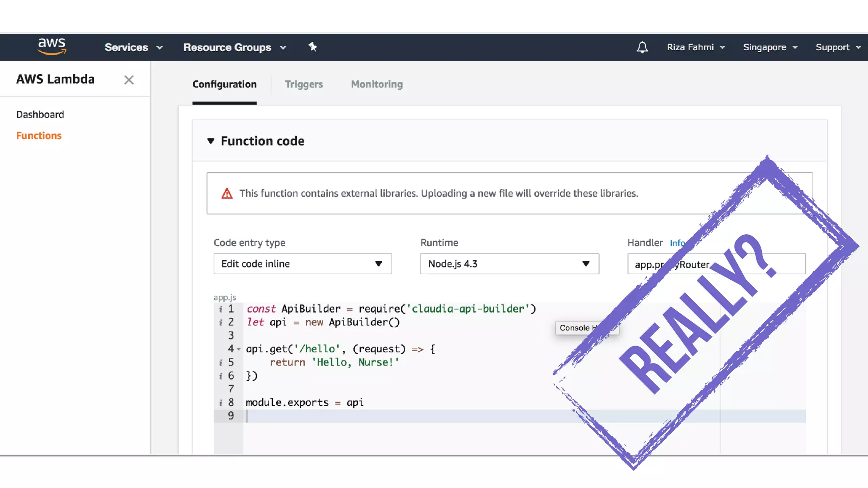
Task: Click the AWS logo icon
Action: [x=52, y=46]
